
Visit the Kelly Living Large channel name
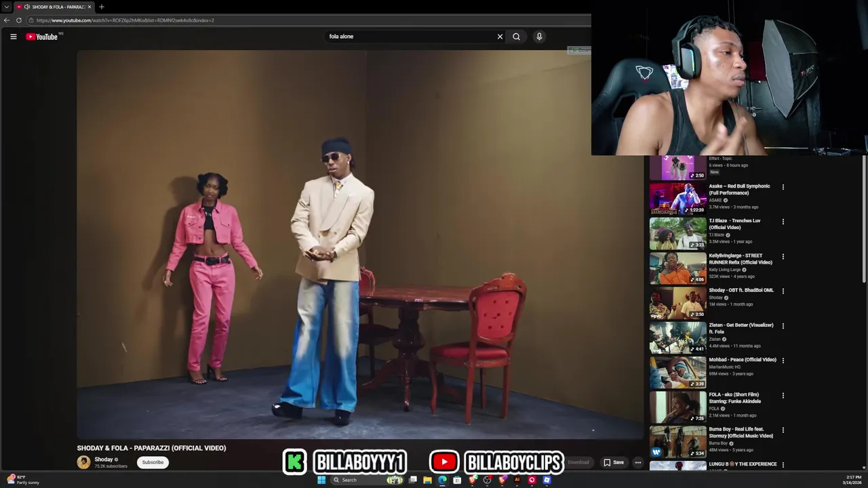click(x=725, y=270)
